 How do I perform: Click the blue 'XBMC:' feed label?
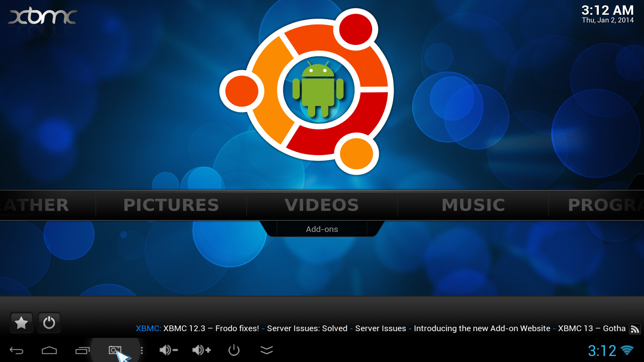149,328
